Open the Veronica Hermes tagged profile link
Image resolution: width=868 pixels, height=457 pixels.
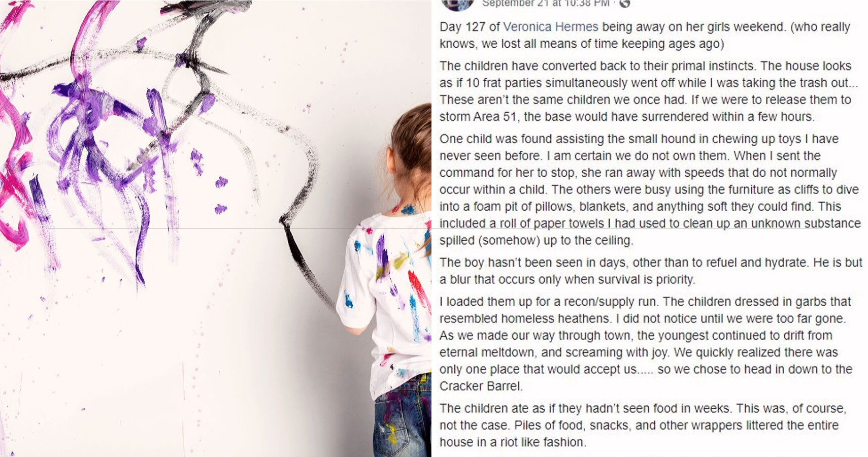[551, 27]
